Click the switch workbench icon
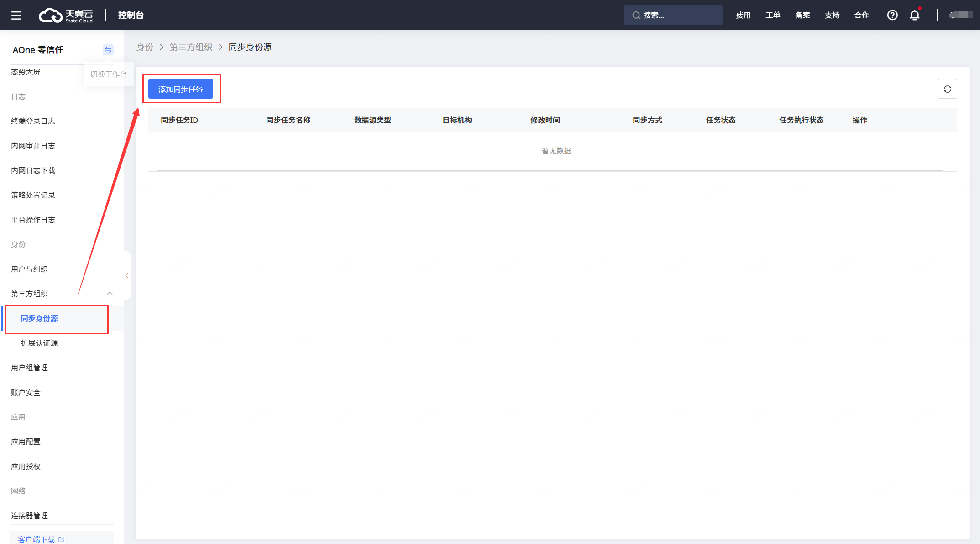Screen dimensions: 980x544 [x=108, y=50]
